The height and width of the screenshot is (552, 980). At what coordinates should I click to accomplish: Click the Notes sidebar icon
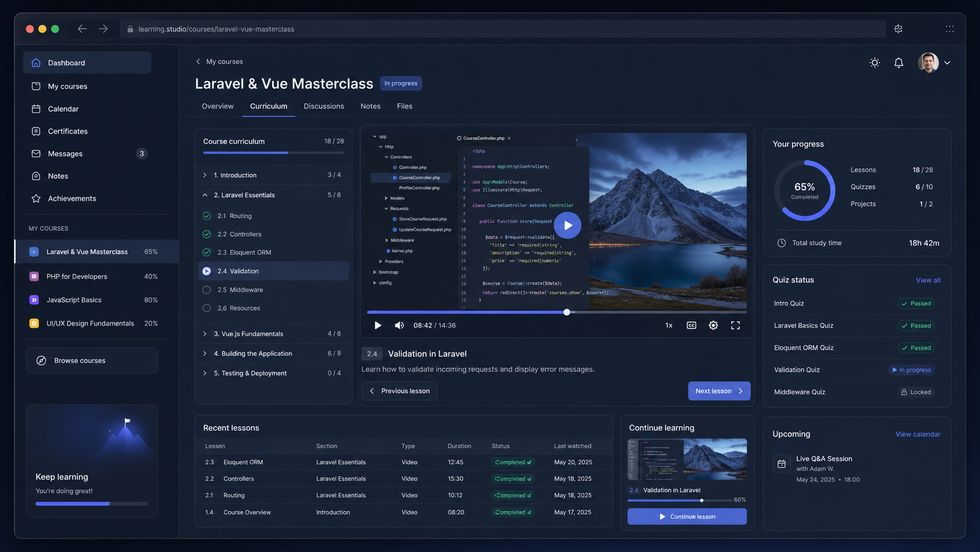[36, 176]
